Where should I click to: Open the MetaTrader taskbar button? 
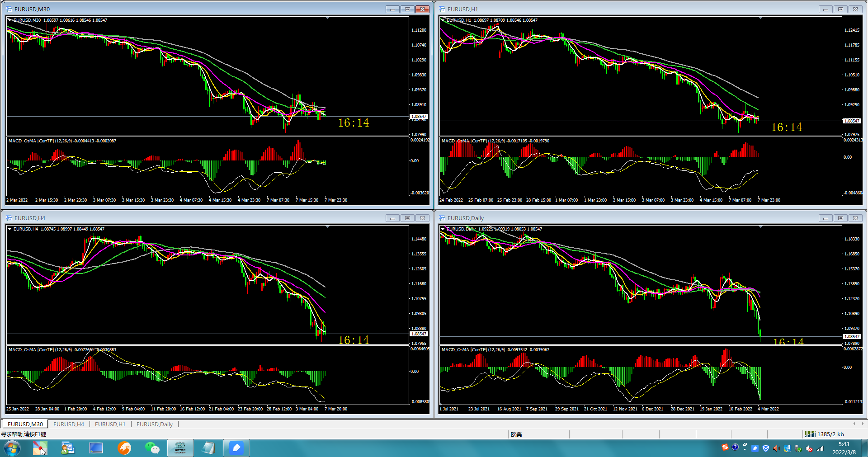180,448
